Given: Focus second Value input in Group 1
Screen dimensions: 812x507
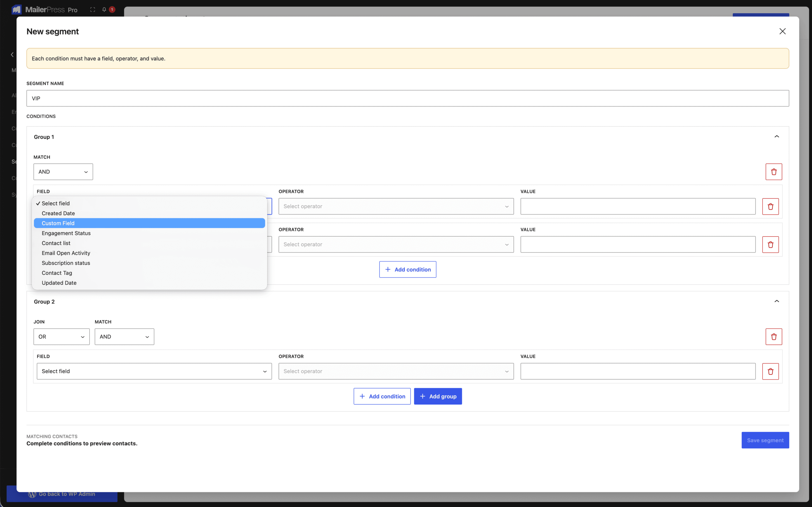Looking at the screenshot, I should tap(638, 244).
